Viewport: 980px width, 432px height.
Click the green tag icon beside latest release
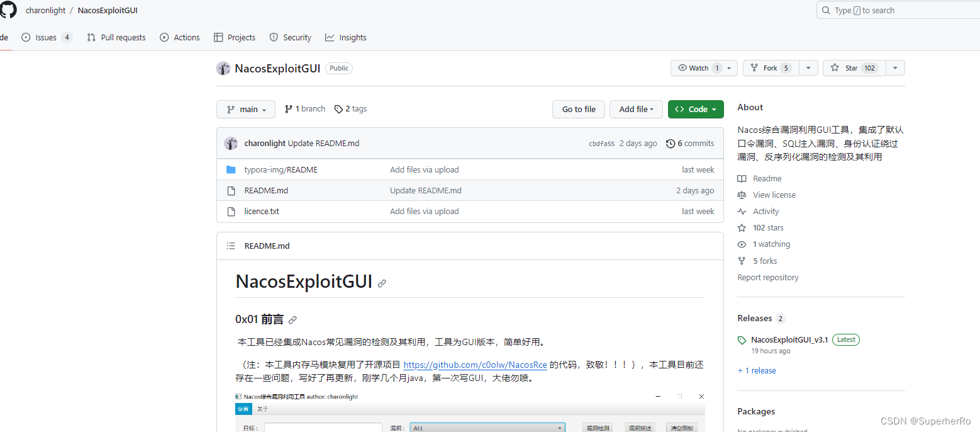742,340
